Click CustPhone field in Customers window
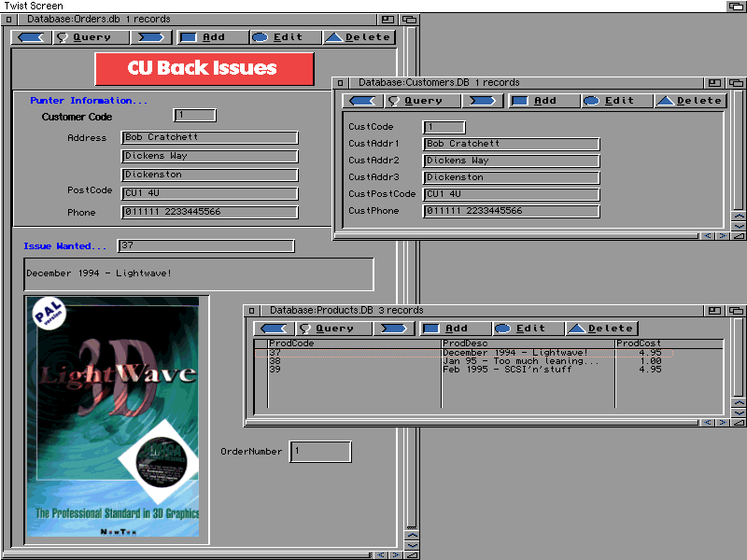Viewport: 747px width, 560px height. point(511,211)
